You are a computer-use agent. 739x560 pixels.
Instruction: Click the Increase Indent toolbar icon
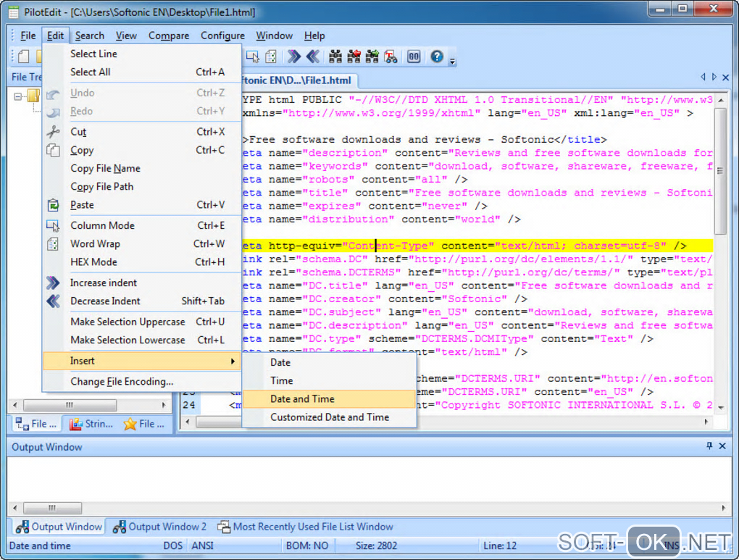tap(293, 57)
